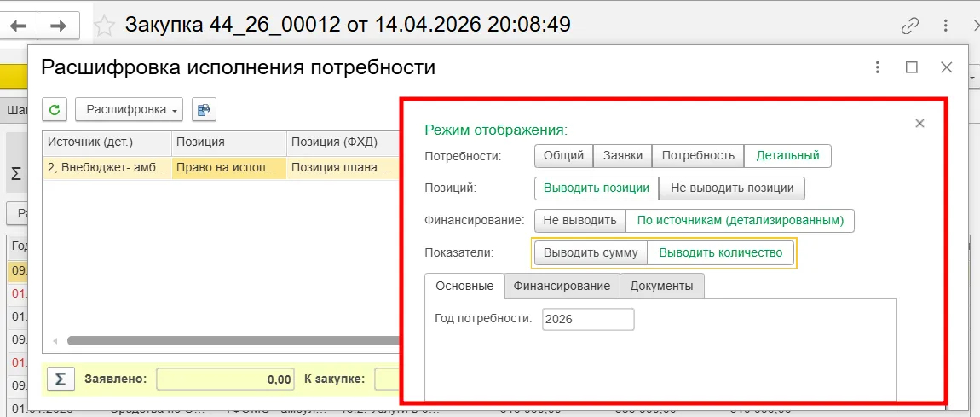Close the Режим отображения settings panel

coord(919,123)
